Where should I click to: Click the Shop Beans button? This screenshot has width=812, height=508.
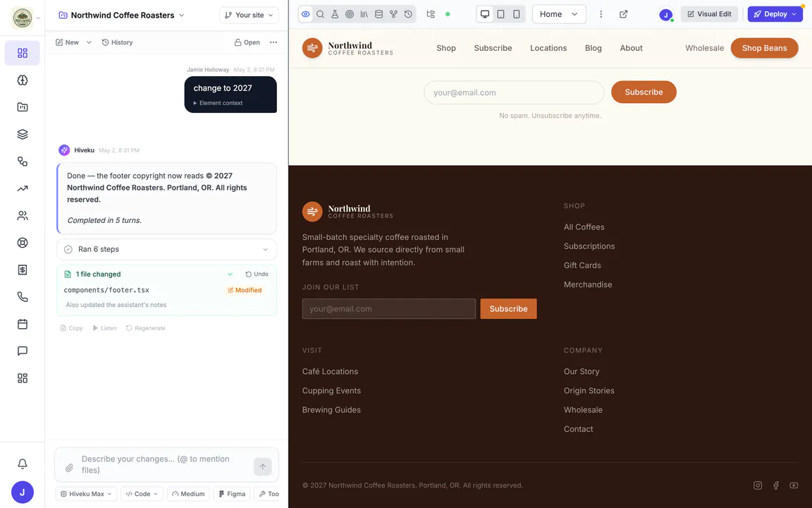point(764,48)
